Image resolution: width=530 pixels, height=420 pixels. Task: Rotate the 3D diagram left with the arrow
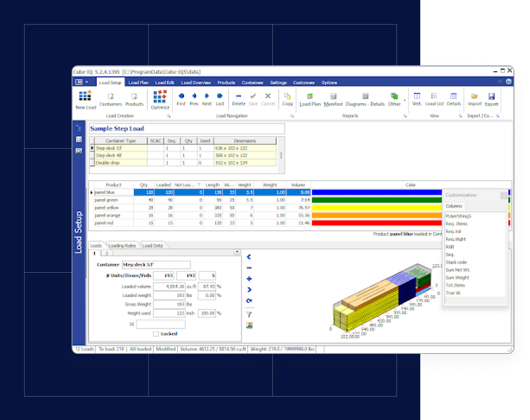click(x=249, y=257)
